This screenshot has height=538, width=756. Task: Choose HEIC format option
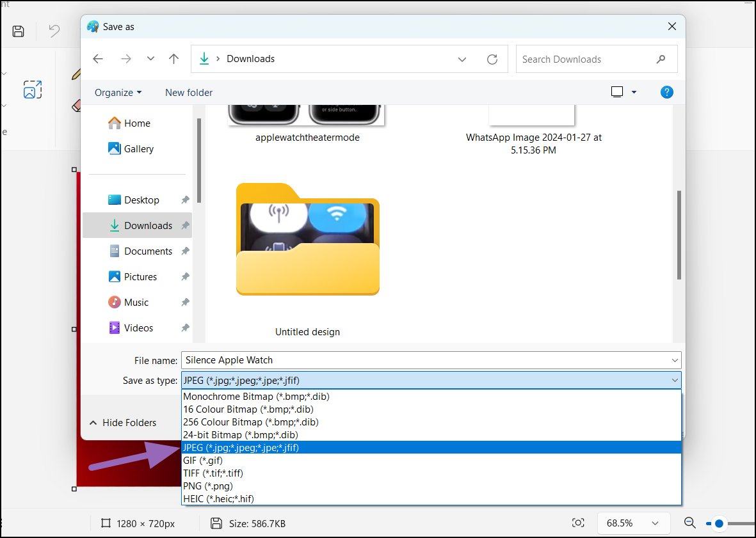coord(431,498)
